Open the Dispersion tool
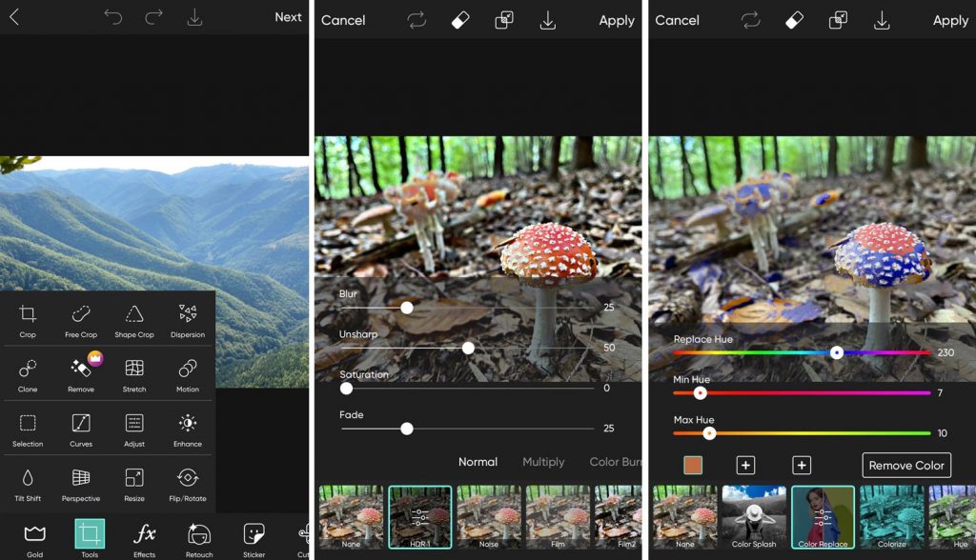Screen dimensions: 976x560 tap(188, 315)
